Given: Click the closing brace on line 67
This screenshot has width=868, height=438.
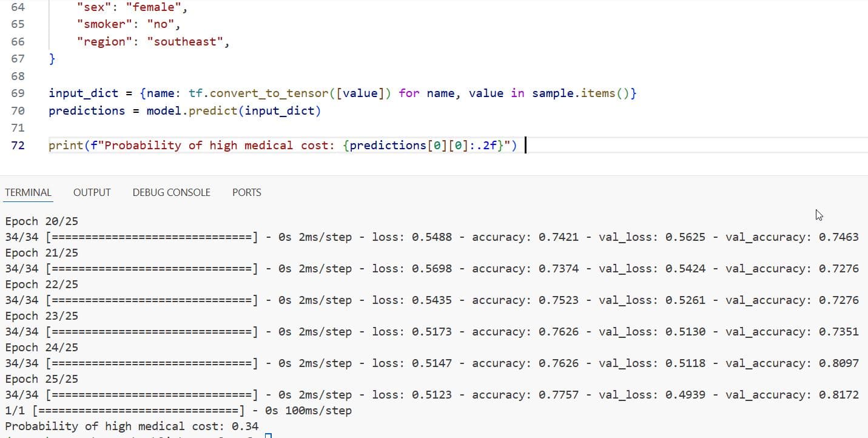Looking at the screenshot, I should point(52,58).
